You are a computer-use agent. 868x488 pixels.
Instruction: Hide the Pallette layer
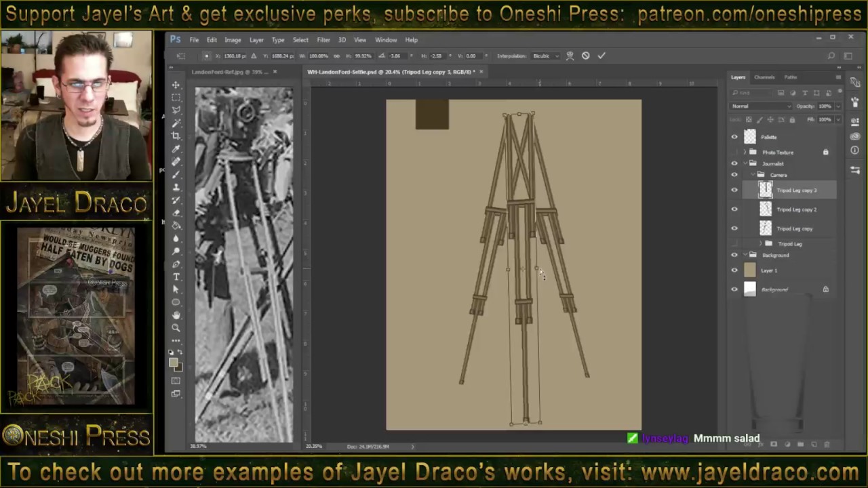tap(734, 137)
